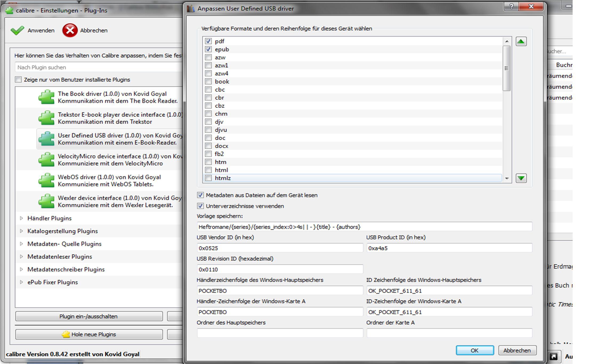The width and height of the screenshot is (603, 364).
Task: Expand Händler Plugins tree category
Action: click(x=21, y=218)
